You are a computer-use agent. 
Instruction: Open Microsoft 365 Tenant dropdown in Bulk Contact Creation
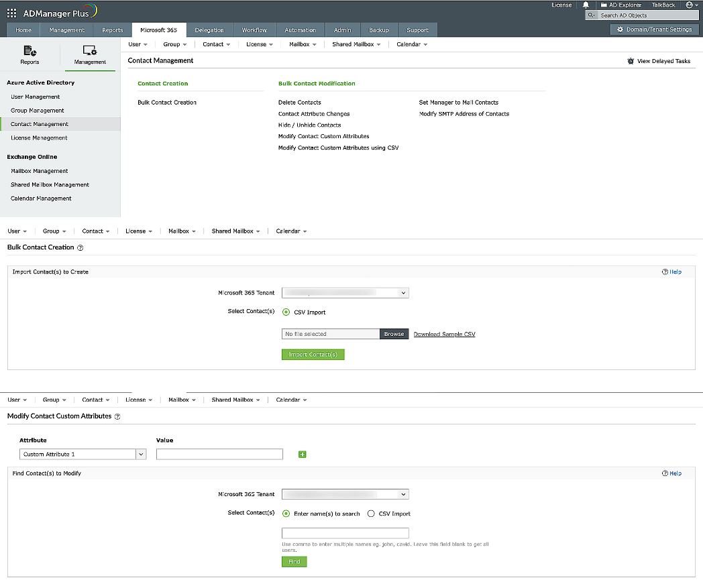coord(345,293)
